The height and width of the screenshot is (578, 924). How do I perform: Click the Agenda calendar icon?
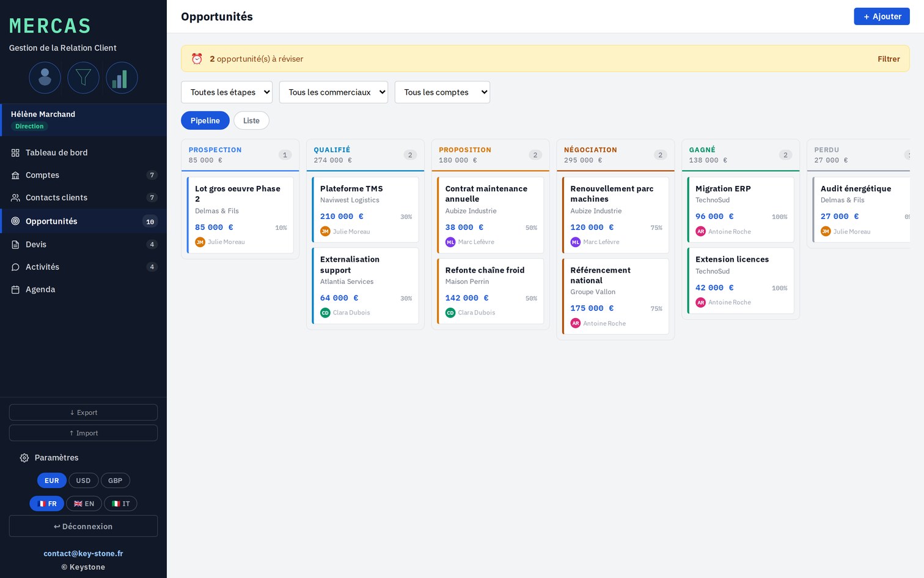click(x=15, y=290)
